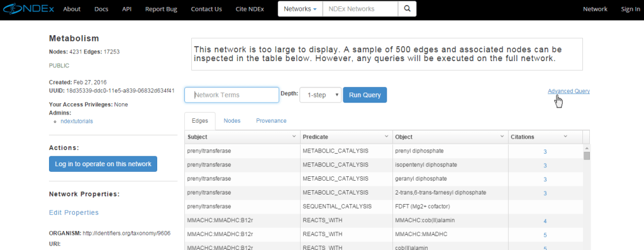Switch to the Nodes tab
644x250 pixels.
click(x=232, y=120)
